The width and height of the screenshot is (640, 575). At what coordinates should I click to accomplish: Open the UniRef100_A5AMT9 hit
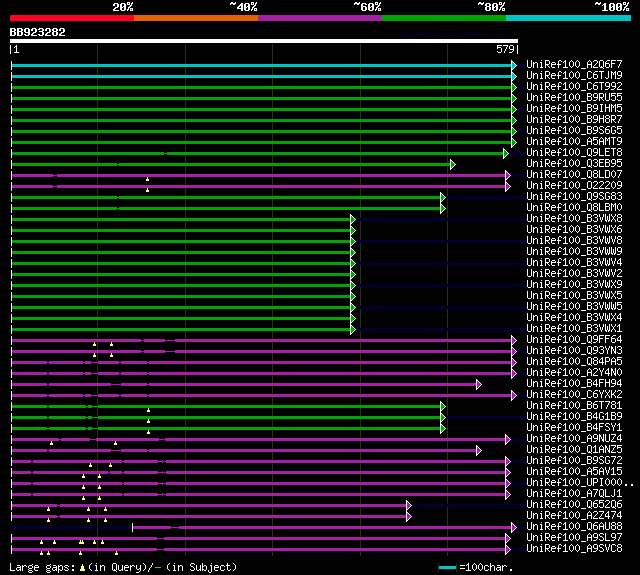(x=574, y=142)
